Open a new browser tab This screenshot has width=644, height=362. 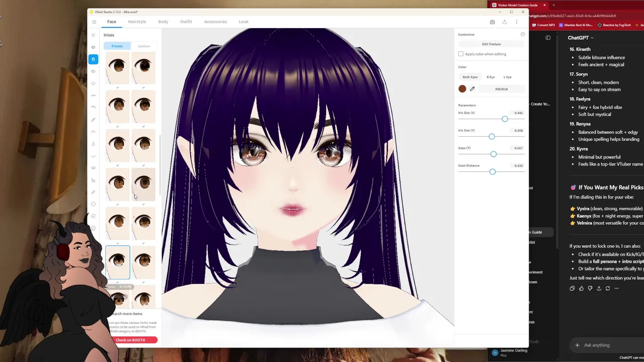[553, 5]
